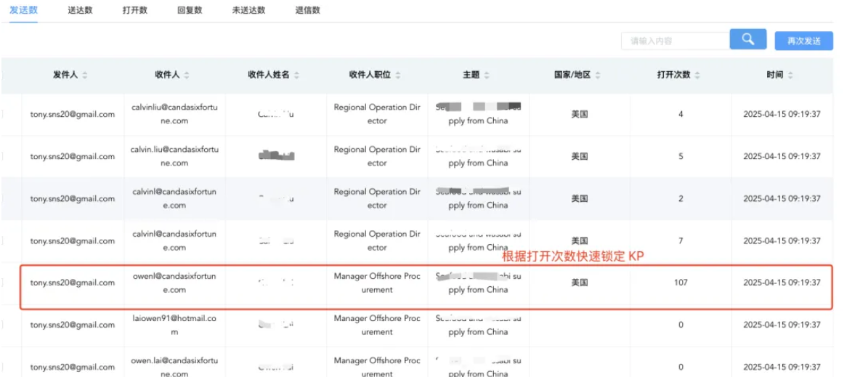This screenshot has height=377, width=868.
Task: Go to the 回复数 tab
Action: (x=190, y=10)
